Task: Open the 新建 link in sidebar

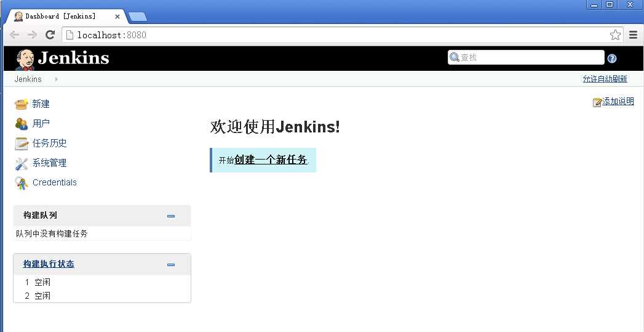Action: (x=41, y=104)
